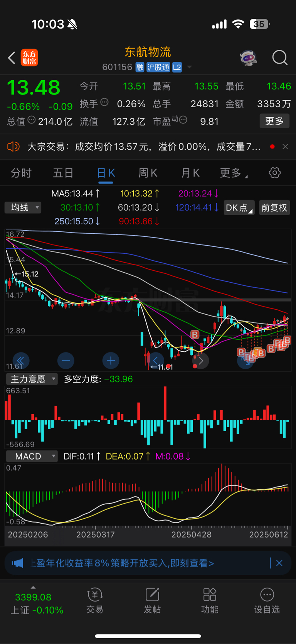Tap the DIF:0.11 MACD value

82,457
